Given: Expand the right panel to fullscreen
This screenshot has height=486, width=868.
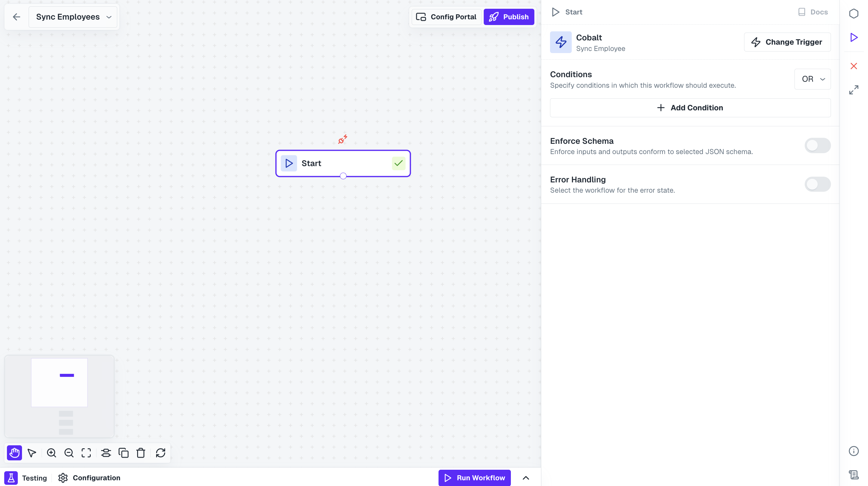Looking at the screenshot, I should (854, 89).
